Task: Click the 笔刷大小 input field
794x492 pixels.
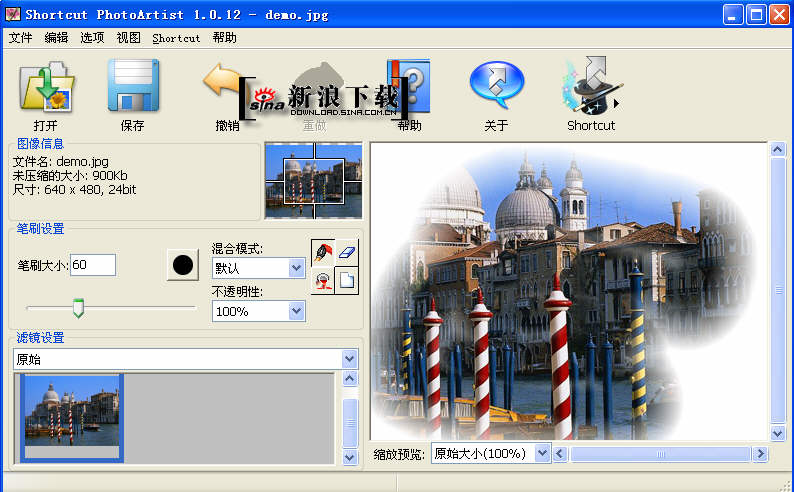Action: [x=93, y=265]
